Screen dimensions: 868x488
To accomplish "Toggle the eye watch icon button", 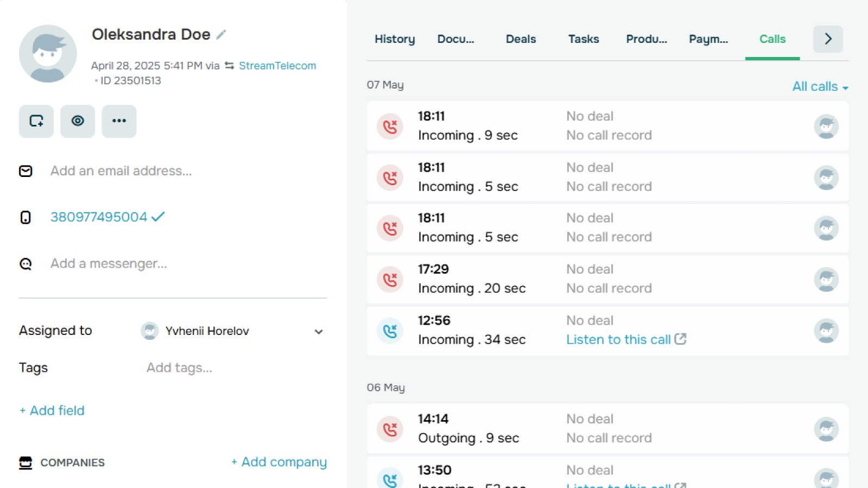I will pos(78,121).
